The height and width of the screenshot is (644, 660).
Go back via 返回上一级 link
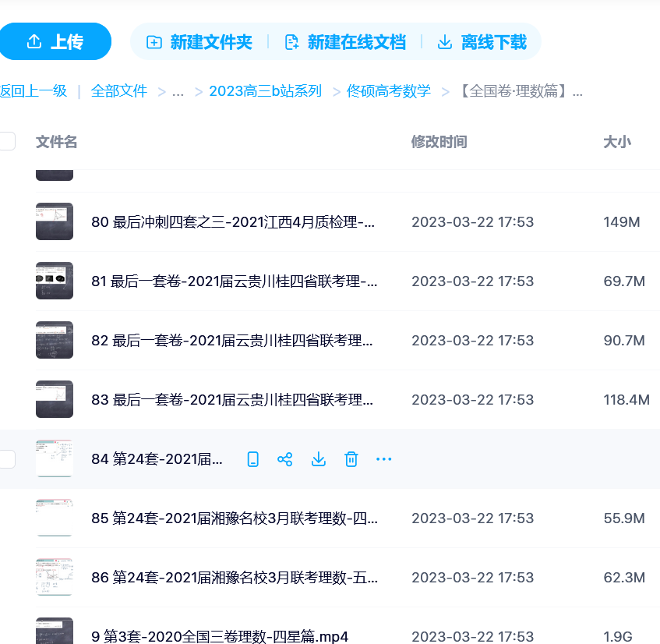click(x=34, y=91)
